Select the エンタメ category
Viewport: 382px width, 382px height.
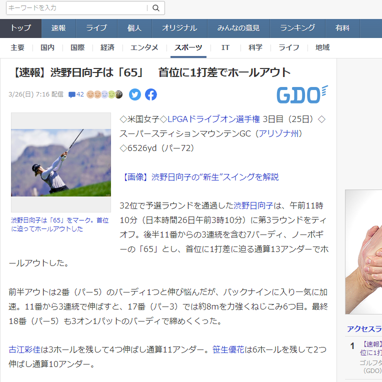coord(144,48)
